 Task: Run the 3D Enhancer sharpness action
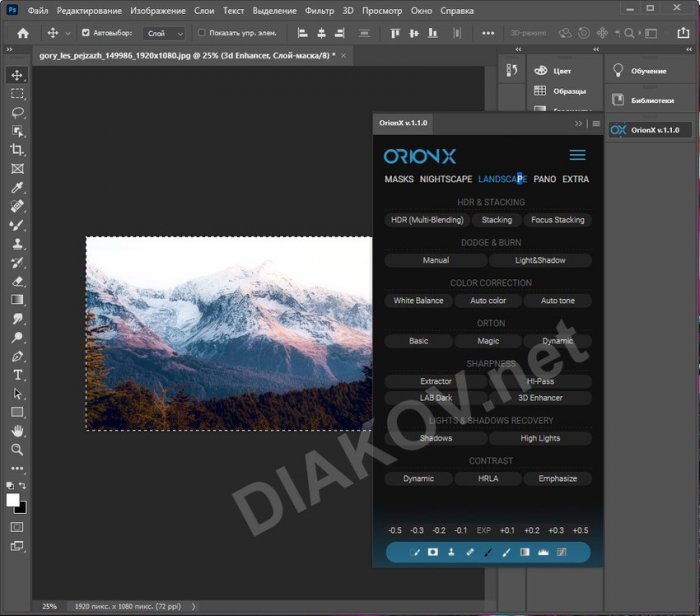pos(540,398)
